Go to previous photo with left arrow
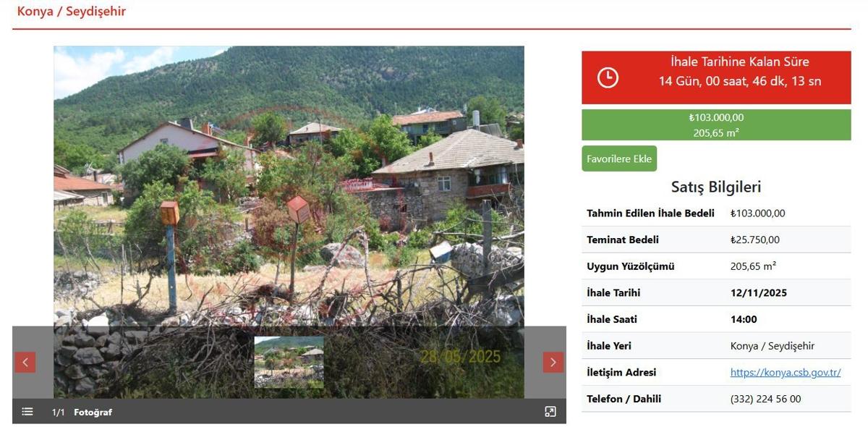The image size is (868, 427). point(25,363)
